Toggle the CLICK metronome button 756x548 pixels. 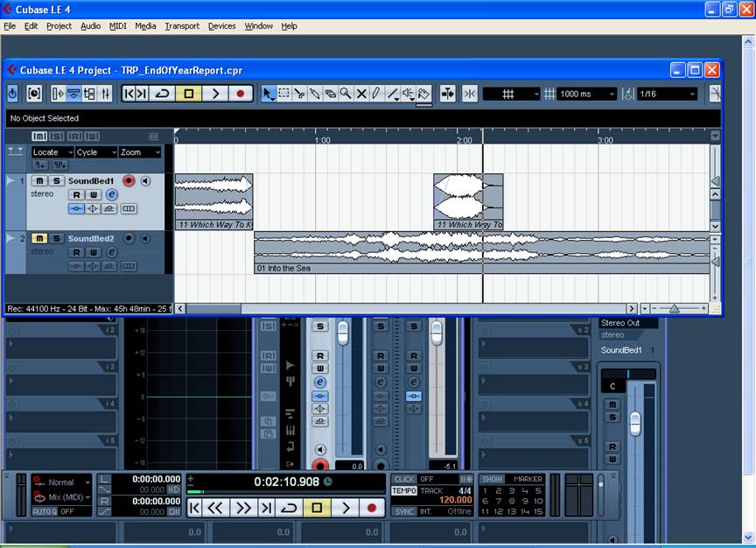[x=404, y=479]
